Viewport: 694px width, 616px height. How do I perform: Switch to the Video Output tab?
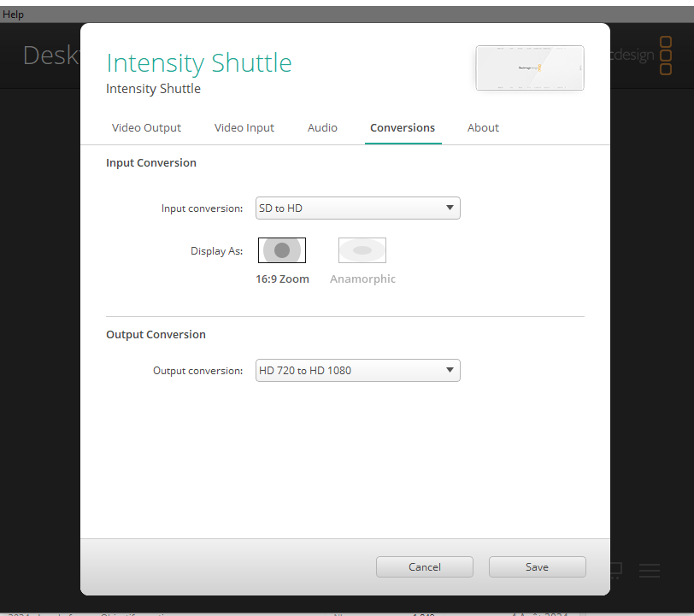tap(146, 128)
